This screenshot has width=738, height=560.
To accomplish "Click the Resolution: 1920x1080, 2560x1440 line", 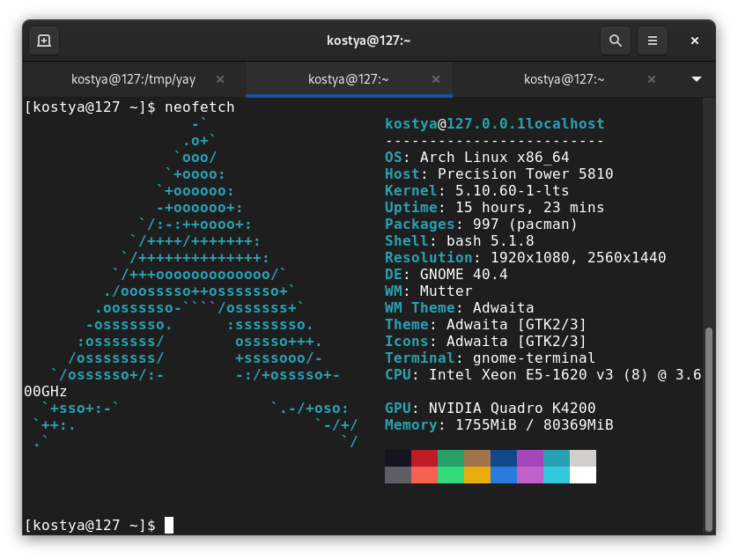I will 525,257.
